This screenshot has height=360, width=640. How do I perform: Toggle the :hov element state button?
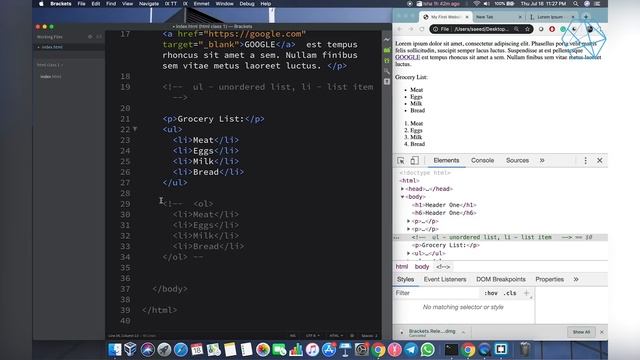491,293
